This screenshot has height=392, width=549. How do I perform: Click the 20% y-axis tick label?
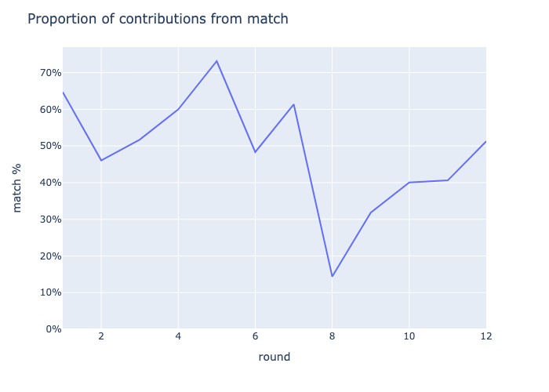click(51, 256)
